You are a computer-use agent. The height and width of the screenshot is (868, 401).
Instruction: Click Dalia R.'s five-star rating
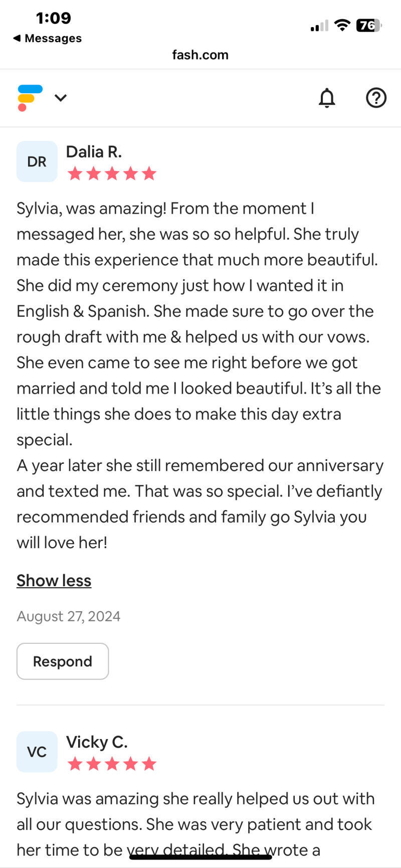click(112, 174)
